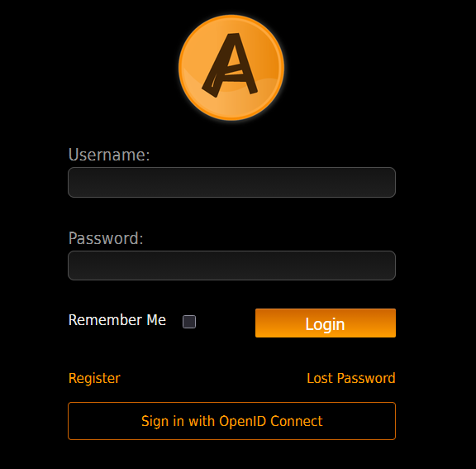Place cursor in the Username box
Screen dimensions: 476x469
[231, 182]
